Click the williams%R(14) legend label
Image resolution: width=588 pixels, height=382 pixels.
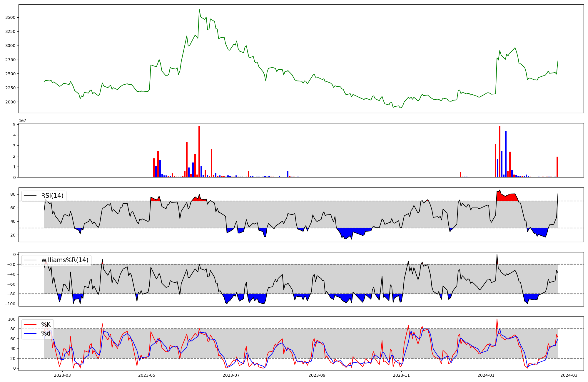pyautogui.click(x=65, y=260)
